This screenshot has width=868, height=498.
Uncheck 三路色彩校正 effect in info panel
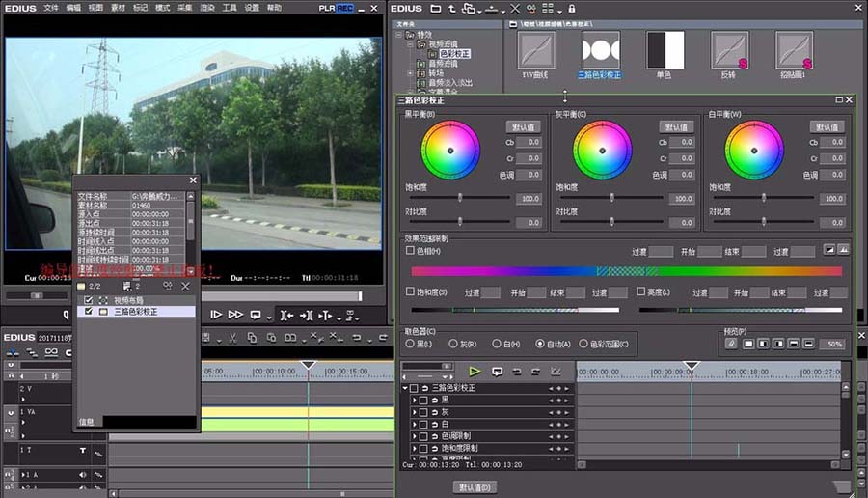pyautogui.click(x=89, y=312)
